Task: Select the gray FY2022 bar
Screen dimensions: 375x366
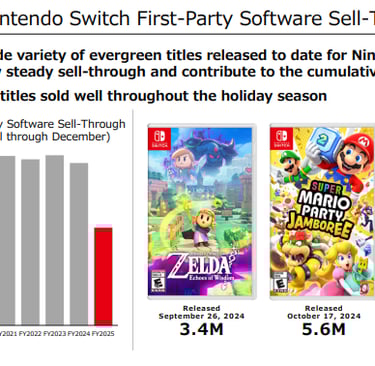Action: point(30,242)
